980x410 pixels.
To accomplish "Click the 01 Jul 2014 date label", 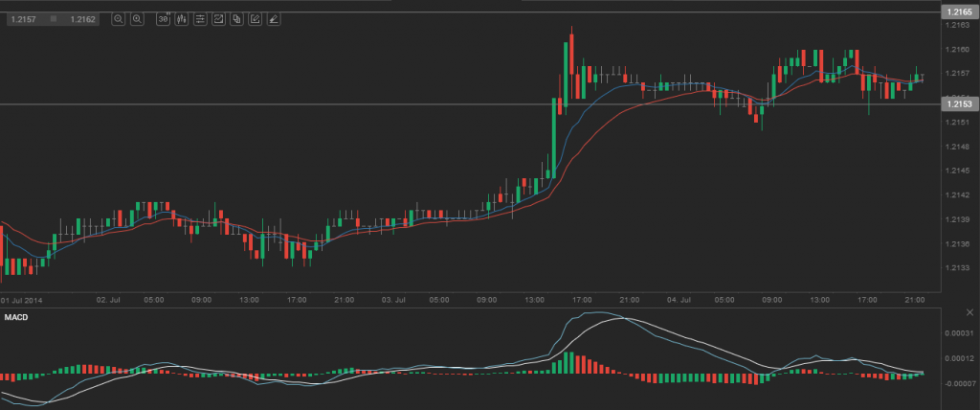I will point(19,300).
